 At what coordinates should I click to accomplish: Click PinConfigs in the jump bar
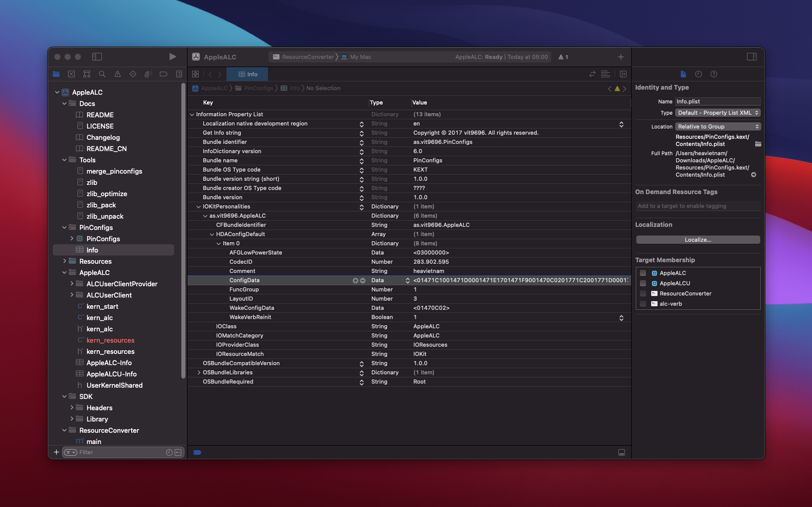[255, 88]
